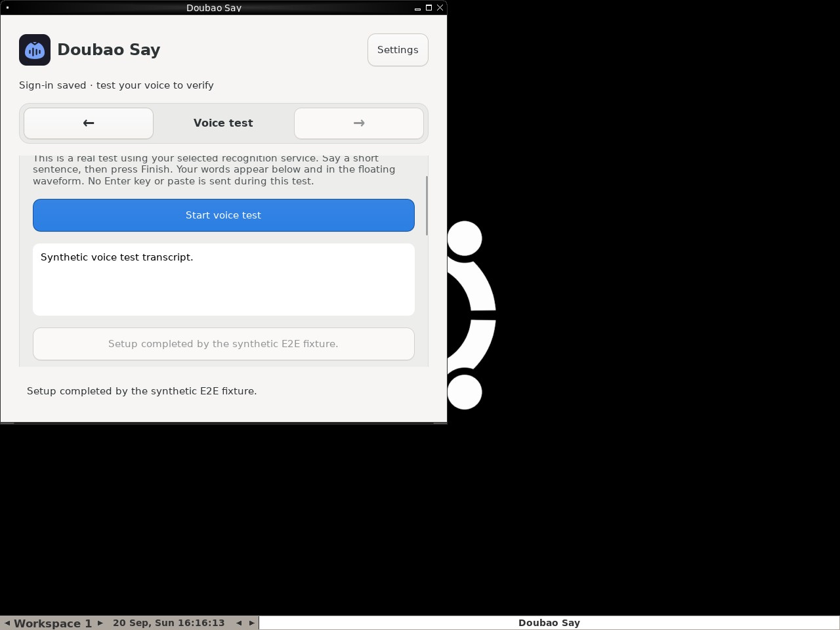The height and width of the screenshot is (630, 840).
Task: Click the 'Doubao Say' heading text
Action: 109,50
